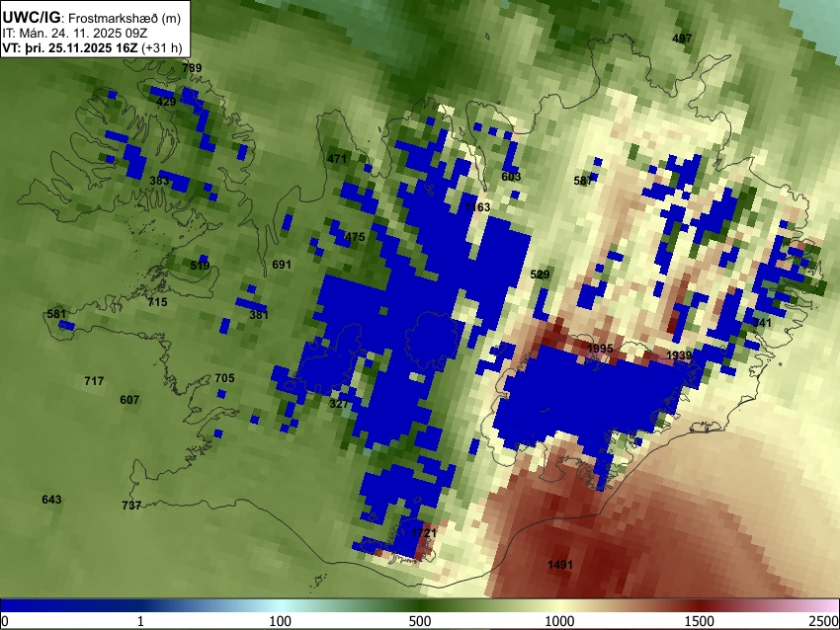Click the map value 429

click(166, 102)
